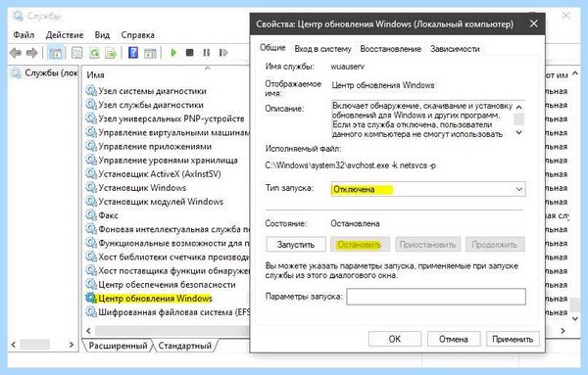Image resolution: width=588 pixels, height=375 pixels.
Task: Click the green Start service icon
Action: 173,53
